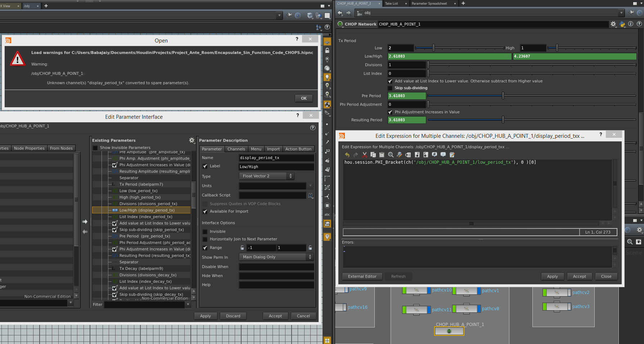Click the Cut scissors icon in expression editor
This screenshot has width=644, height=344.
tap(365, 155)
